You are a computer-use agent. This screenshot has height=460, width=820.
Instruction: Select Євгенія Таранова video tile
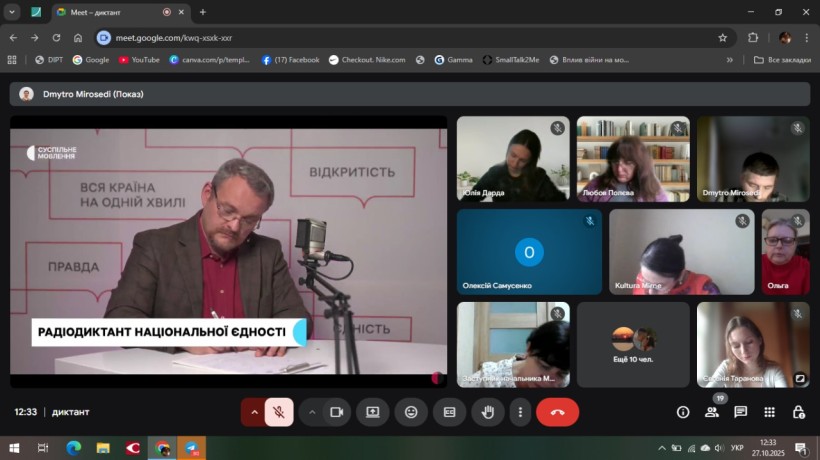click(x=753, y=345)
